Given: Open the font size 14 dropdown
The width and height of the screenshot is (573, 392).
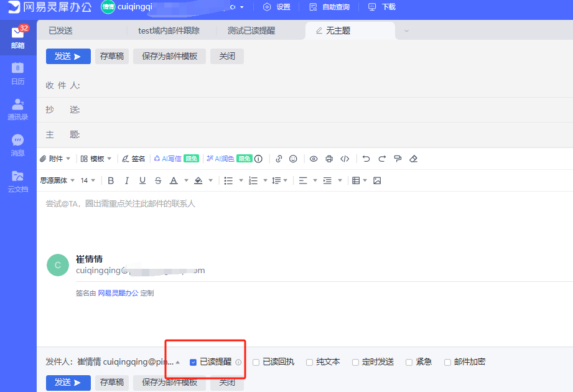Looking at the screenshot, I should [x=88, y=180].
